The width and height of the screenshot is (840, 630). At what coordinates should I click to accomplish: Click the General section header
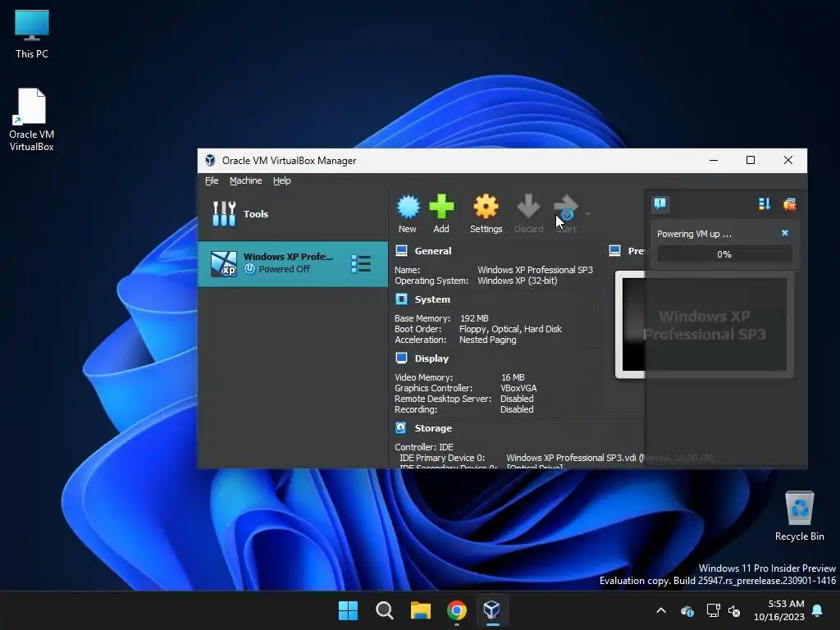point(433,251)
